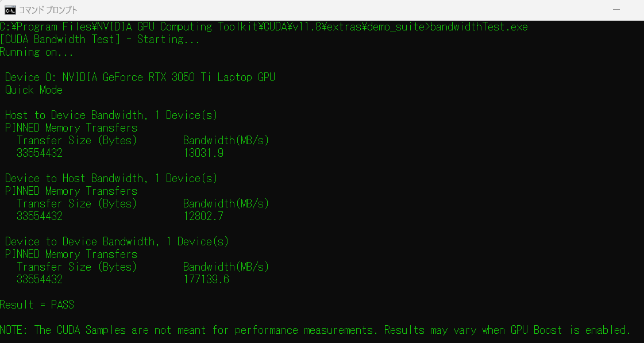Click the "Device 0: NVIDIA GeForce RTX 3050 Ti" line

click(140, 78)
